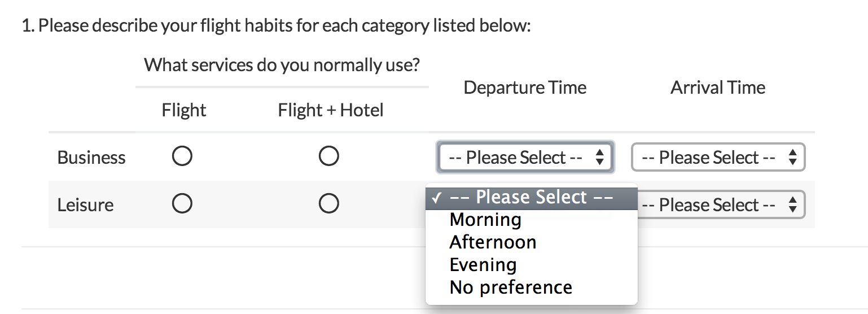This screenshot has height=314, width=868.
Task: Click the Departure Time column header
Action: (525, 88)
